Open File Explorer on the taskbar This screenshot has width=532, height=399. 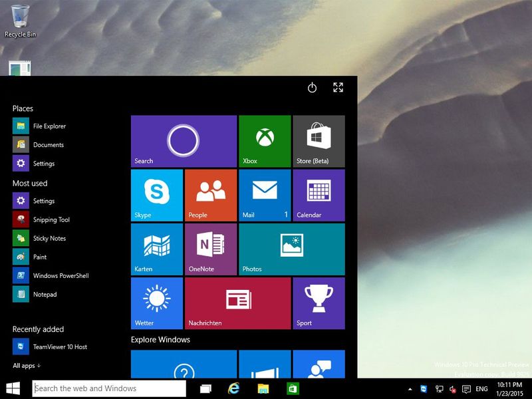click(x=263, y=388)
